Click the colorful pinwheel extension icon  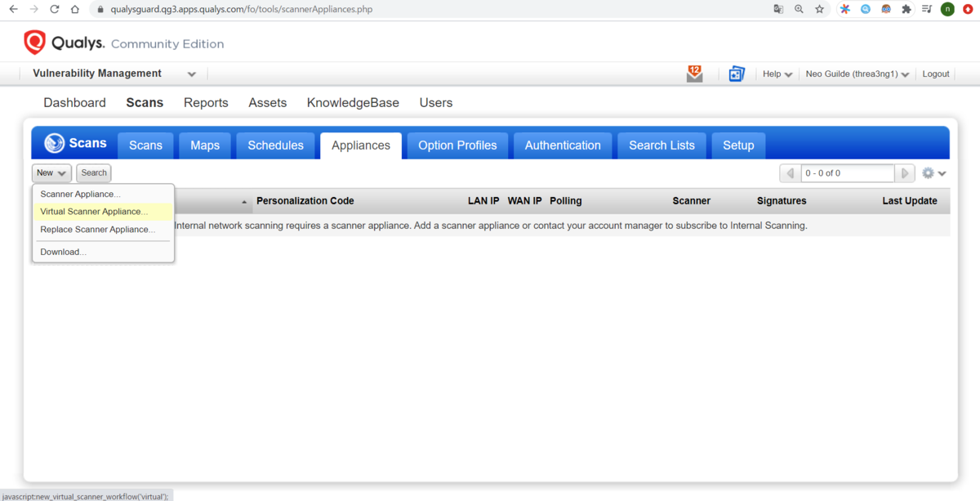845,10
